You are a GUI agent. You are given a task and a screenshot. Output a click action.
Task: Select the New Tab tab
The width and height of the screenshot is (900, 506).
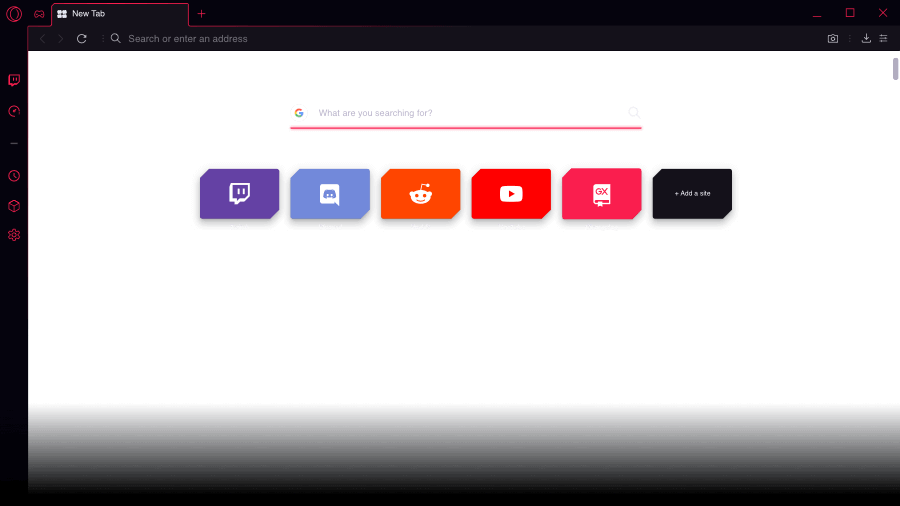120,14
